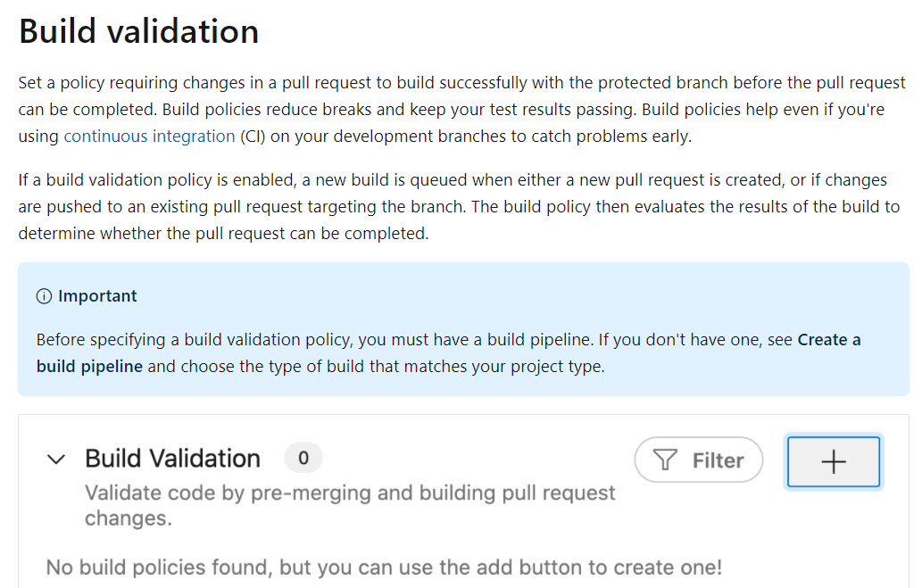Click the funnel icon in the Filter button

(665, 460)
